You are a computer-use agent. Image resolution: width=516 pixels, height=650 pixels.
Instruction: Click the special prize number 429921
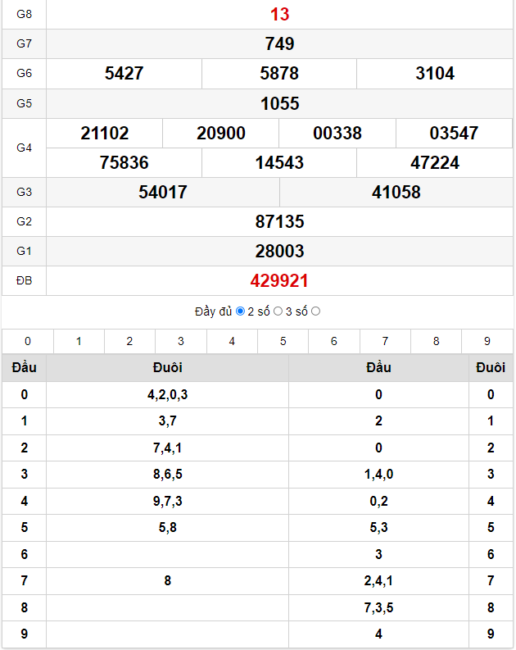pyautogui.click(x=279, y=281)
